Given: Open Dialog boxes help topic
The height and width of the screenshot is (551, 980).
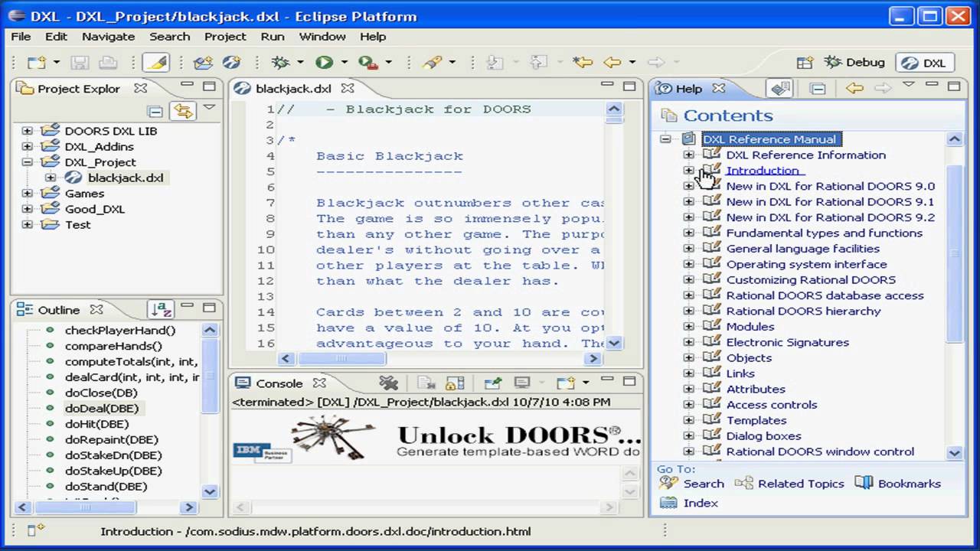Looking at the screenshot, I should point(763,436).
